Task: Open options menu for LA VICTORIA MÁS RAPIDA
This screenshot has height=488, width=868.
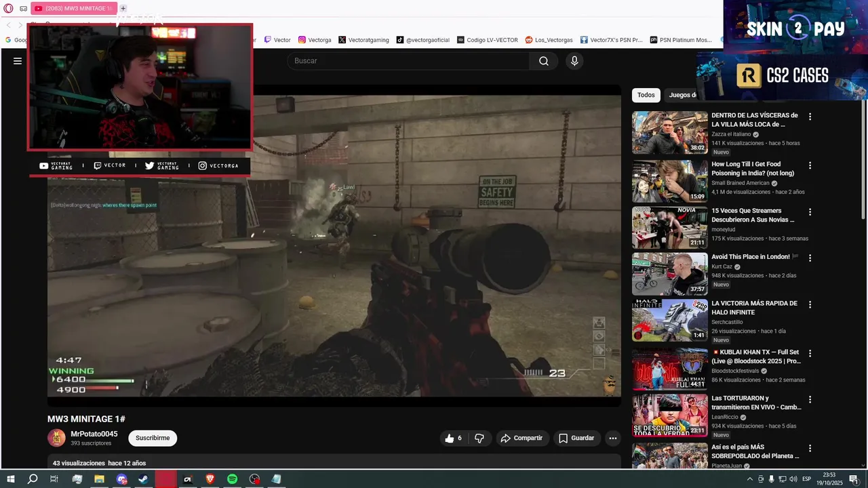Action: [810, 305]
